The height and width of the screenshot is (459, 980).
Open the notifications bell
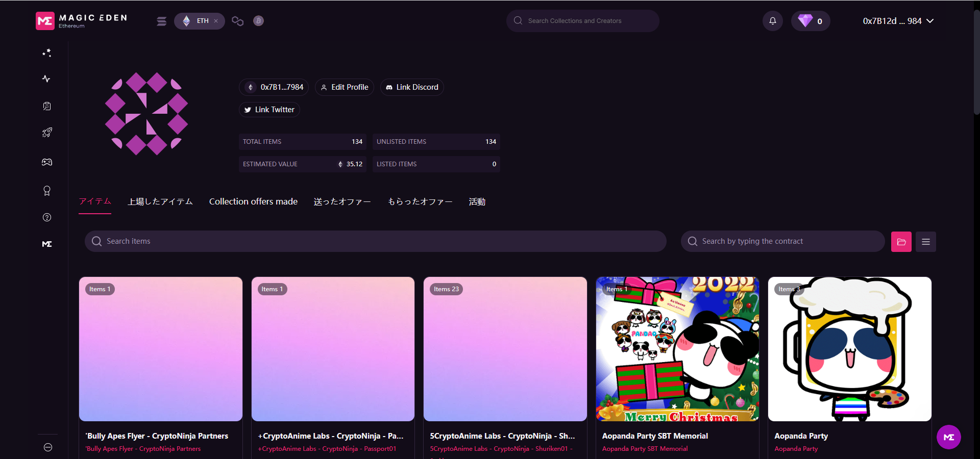(773, 21)
